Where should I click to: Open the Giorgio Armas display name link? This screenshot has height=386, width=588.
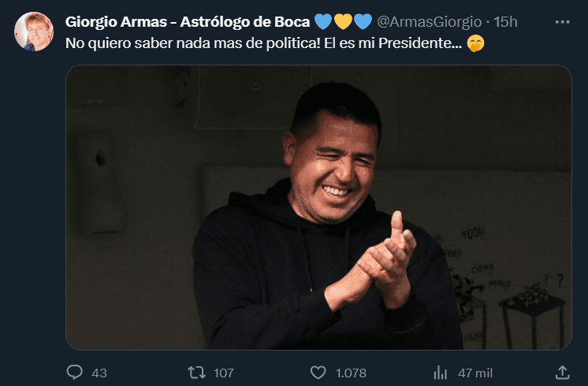188,22
